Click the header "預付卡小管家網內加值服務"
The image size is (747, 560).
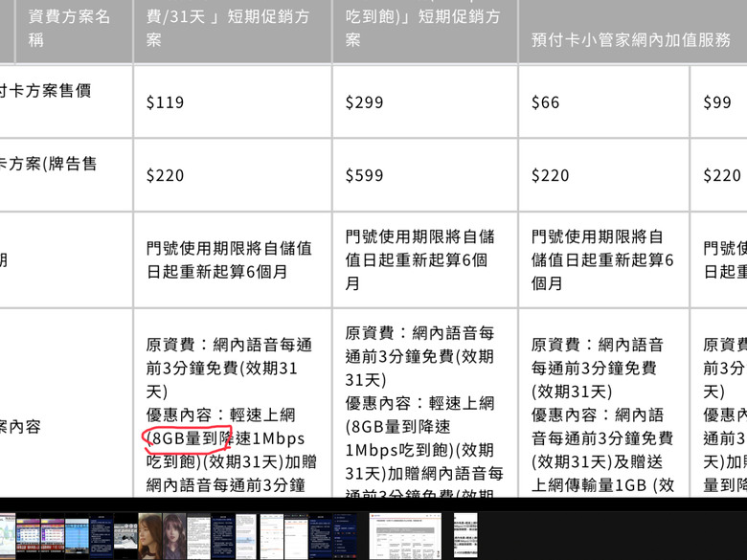click(x=631, y=39)
